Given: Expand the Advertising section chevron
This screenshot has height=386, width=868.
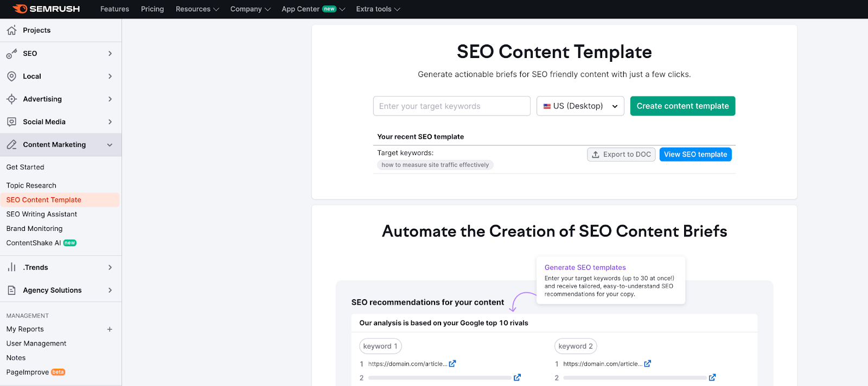Looking at the screenshot, I should point(110,99).
